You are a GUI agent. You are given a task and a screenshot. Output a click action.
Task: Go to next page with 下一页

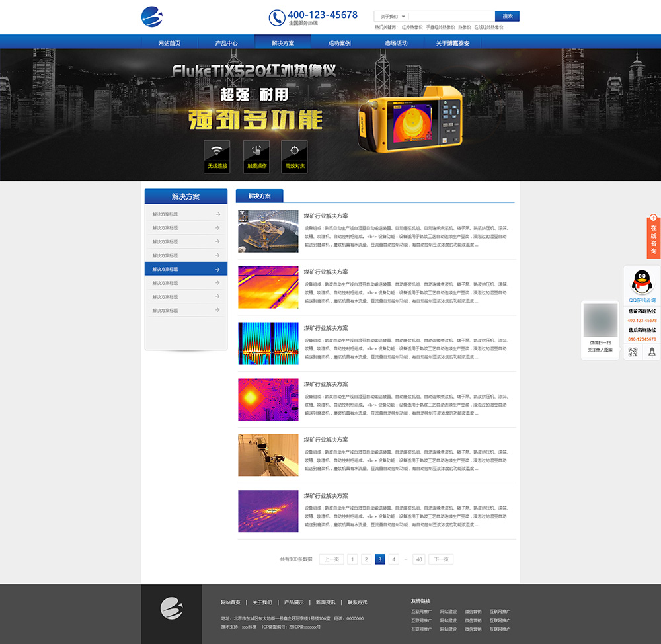(x=442, y=559)
